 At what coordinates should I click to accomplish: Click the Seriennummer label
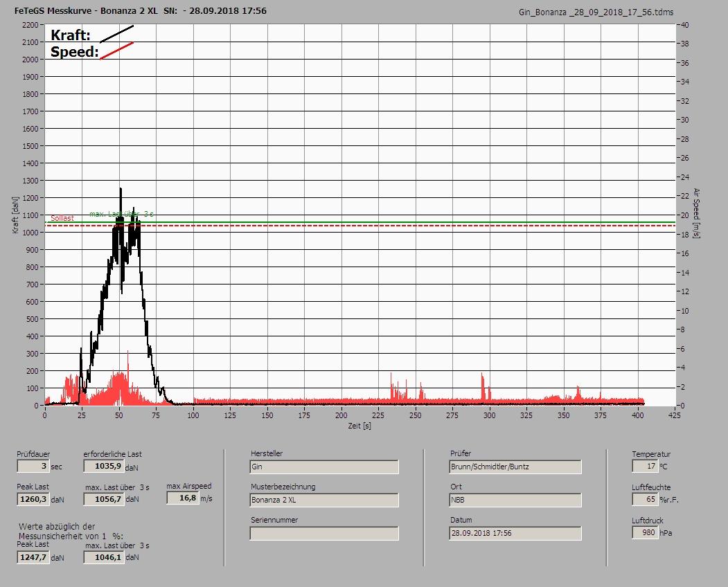pos(274,520)
